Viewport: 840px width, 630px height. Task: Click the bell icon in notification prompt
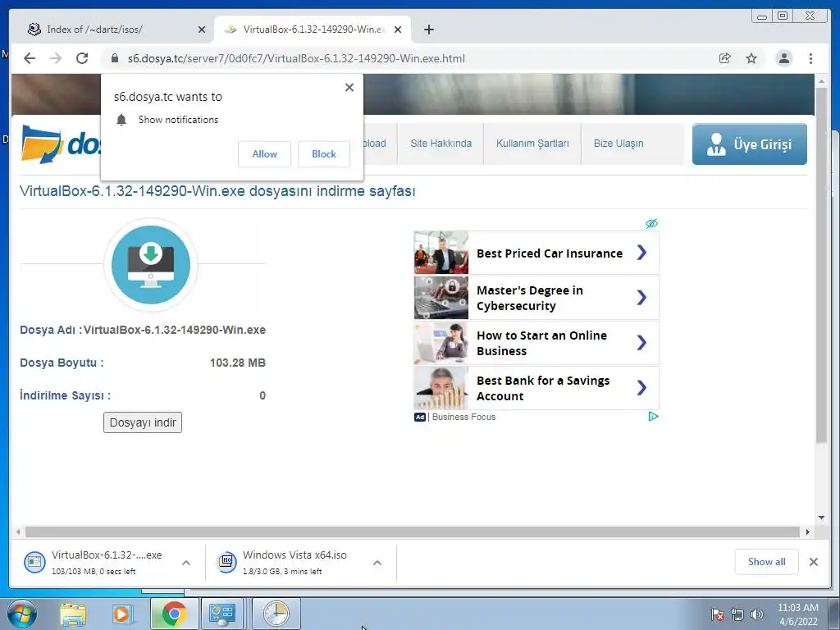121,120
